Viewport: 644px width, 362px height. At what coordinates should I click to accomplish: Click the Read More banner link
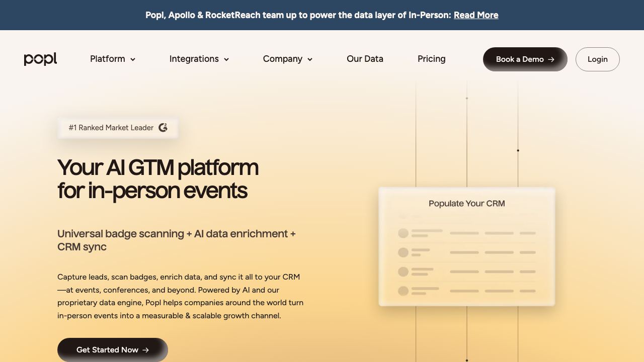(x=476, y=15)
